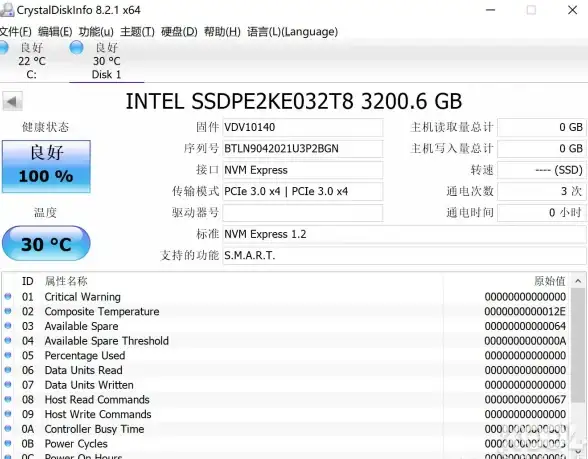
Task: Open the 硬盘(D) menu
Action: [179, 32]
